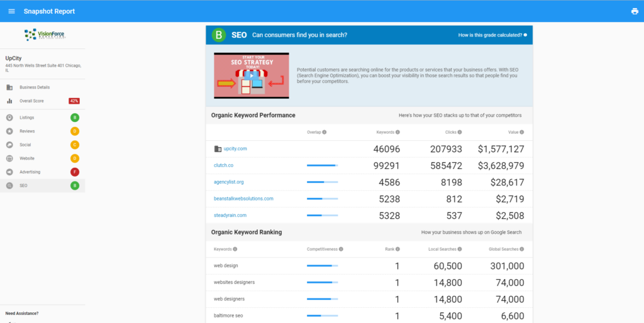
Task: Click the info icon next to Local Searches
Action: click(460, 249)
